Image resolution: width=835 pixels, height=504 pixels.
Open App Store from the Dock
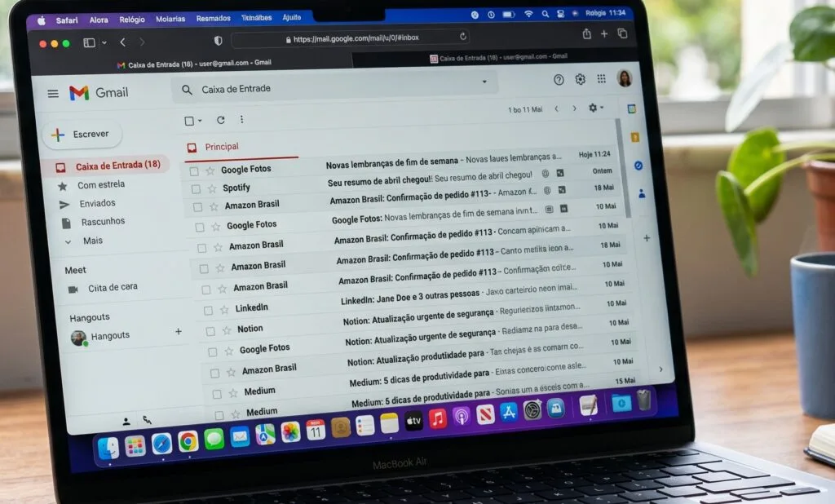(508, 413)
